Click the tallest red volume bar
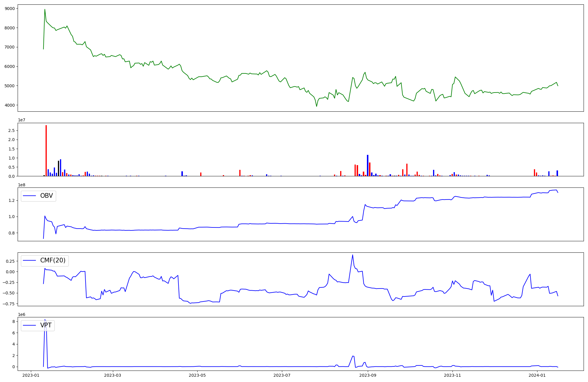The width and height of the screenshot is (588, 382). (x=46, y=150)
